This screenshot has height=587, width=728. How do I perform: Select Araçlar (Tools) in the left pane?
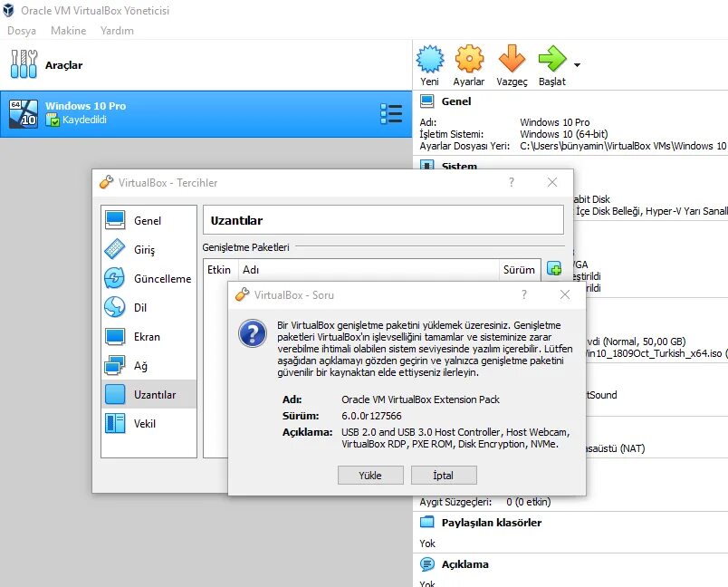[x=206, y=65]
